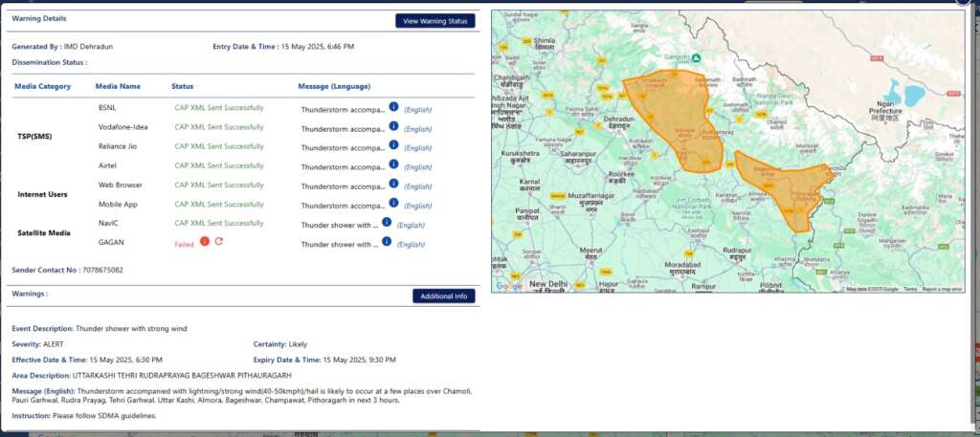980x437 pixels.
Task: Click the Media Category column header
Action: tap(42, 86)
